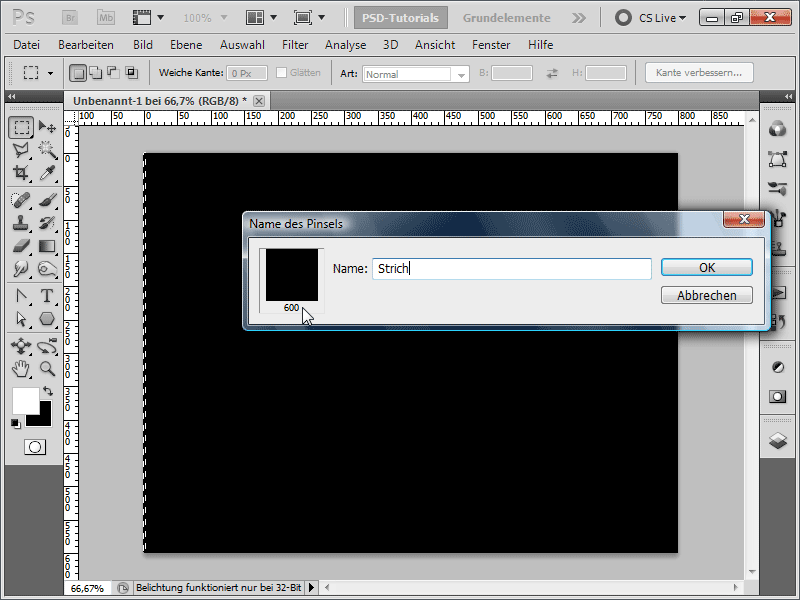The image size is (800, 600).
Task: Select the Eyedropper tool
Action: tap(47, 173)
